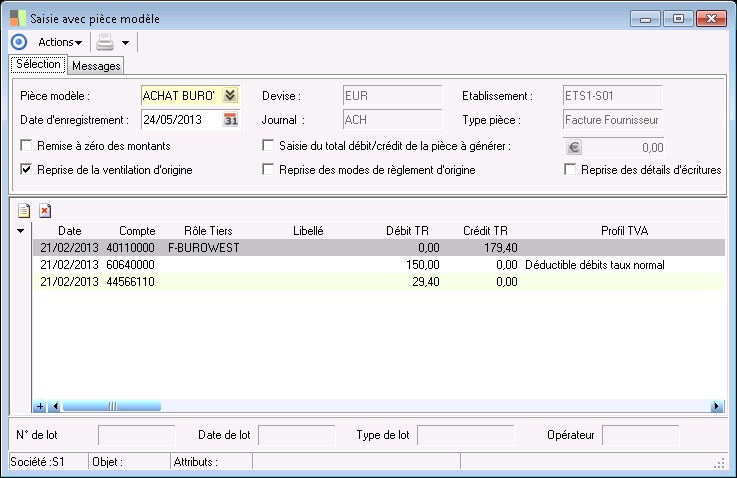
Task: Click the Profil TVA column header
Action: coord(624,231)
